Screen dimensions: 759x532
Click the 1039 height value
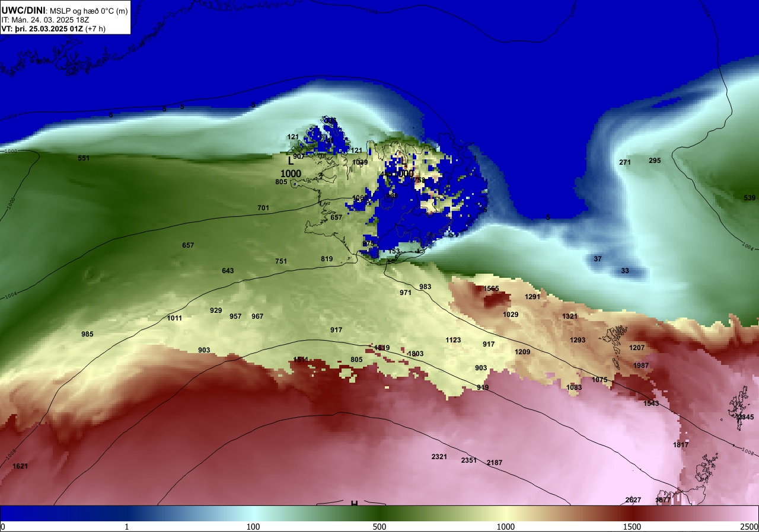coord(360,162)
